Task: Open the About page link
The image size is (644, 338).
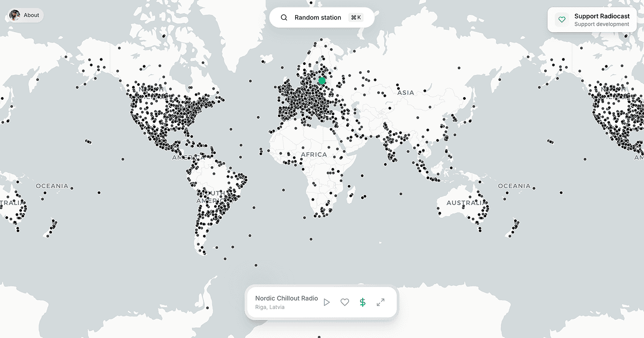Action: click(32, 15)
